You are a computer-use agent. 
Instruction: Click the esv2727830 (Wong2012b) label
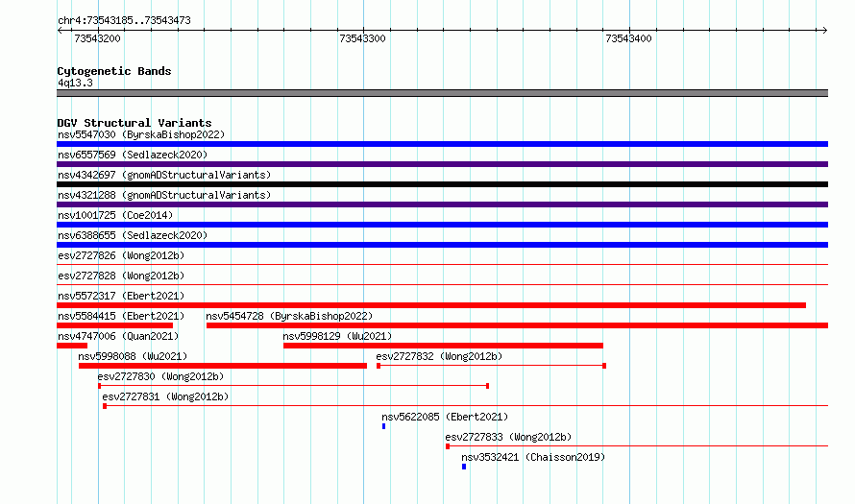pos(160,376)
